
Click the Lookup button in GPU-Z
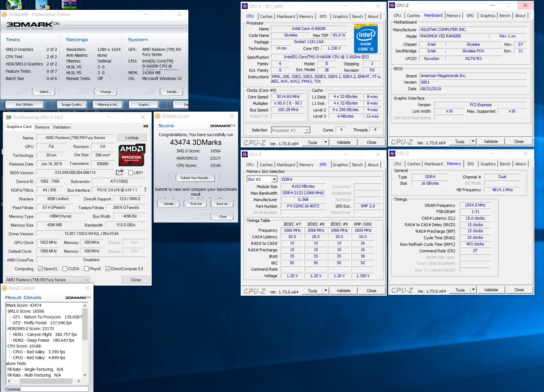[132, 138]
